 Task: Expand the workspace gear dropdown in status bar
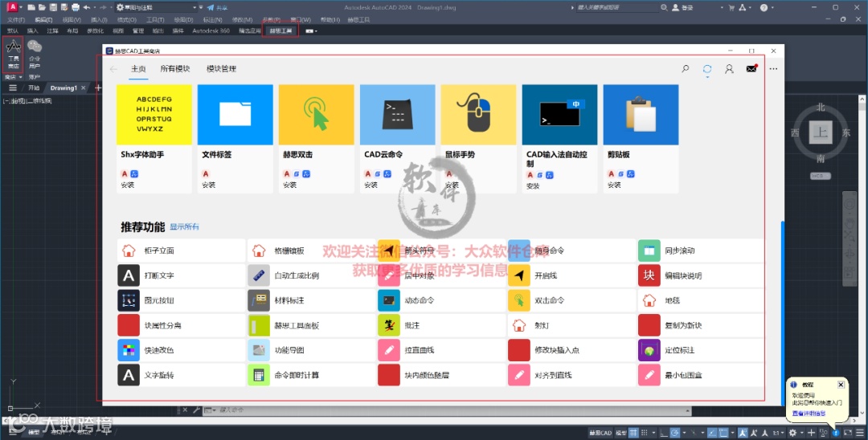(802, 433)
